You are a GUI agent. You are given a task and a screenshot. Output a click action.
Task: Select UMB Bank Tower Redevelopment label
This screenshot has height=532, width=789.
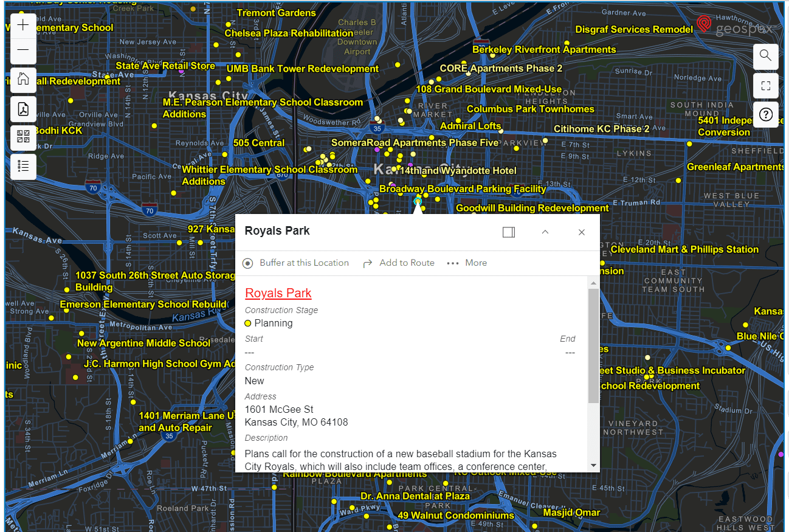(303, 69)
